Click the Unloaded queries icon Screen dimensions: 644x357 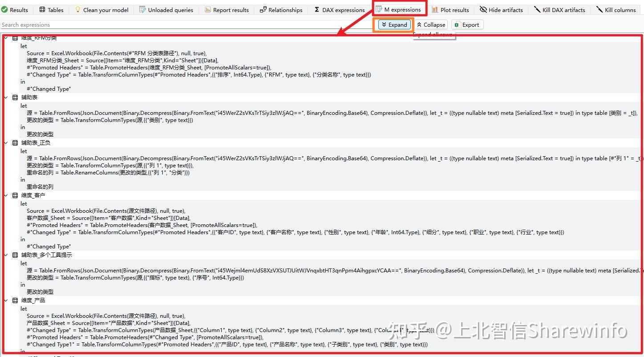pyautogui.click(x=142, y=9)
